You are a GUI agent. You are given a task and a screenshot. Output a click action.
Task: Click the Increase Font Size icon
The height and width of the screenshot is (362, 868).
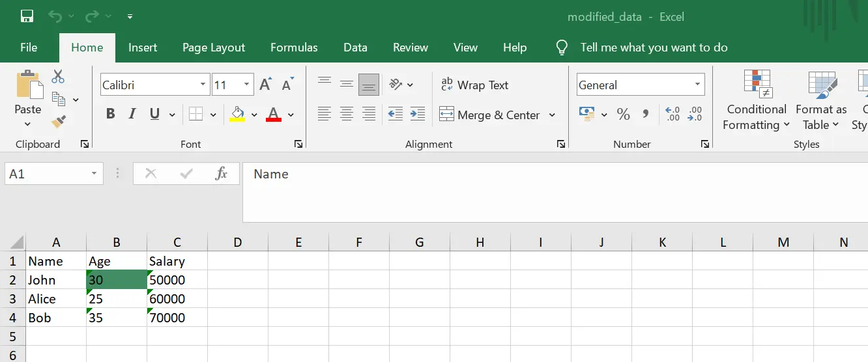pos(265,85)
